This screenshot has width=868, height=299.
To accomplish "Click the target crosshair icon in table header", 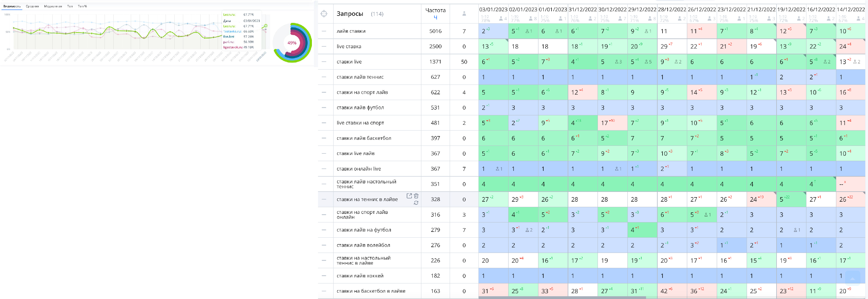I will coord(324,14).
